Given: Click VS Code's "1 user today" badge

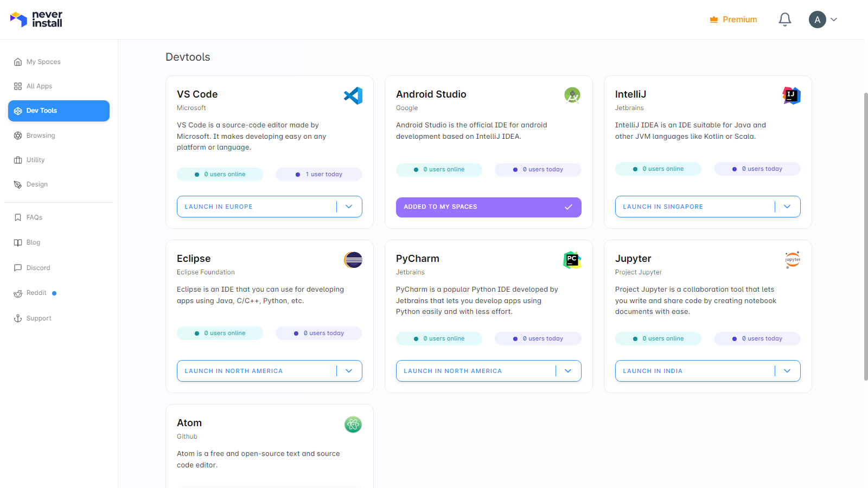Looking at the screenshot, I should (x=319, y=175).
